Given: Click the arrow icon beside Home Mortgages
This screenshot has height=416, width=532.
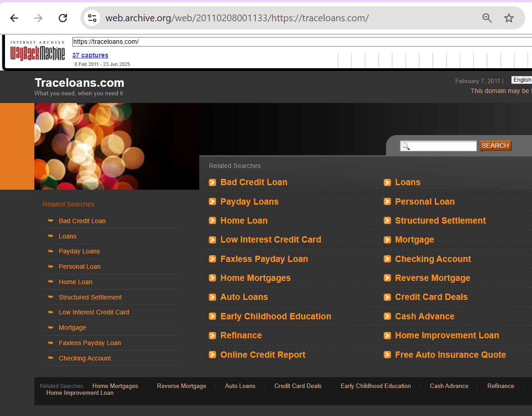Looking at the screenshot, I should point(212,278).
